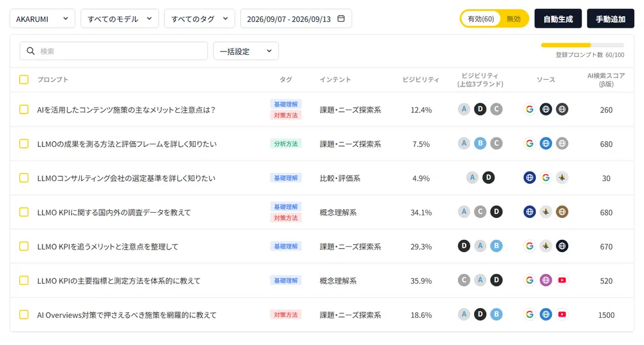Switch toggle to 無効 prompts
644x345 pixels.
(x=513, y=19)
